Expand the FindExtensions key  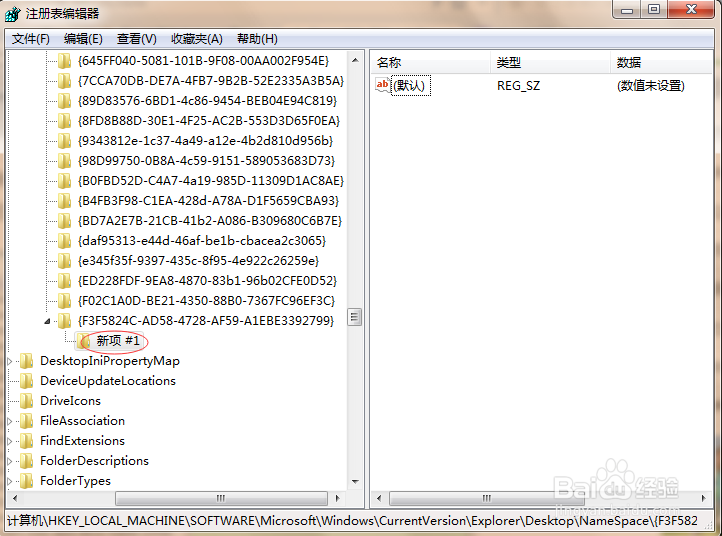[x=10, y=442]
